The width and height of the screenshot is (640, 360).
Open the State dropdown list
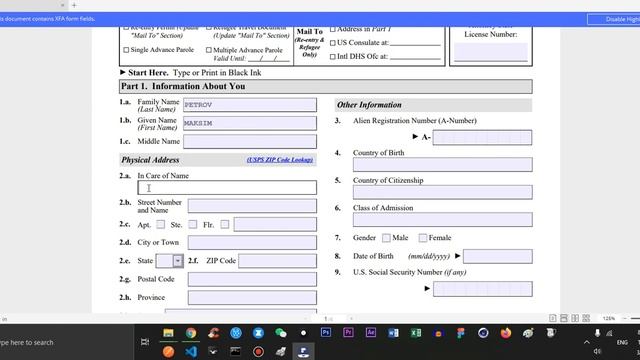(178, 261)
